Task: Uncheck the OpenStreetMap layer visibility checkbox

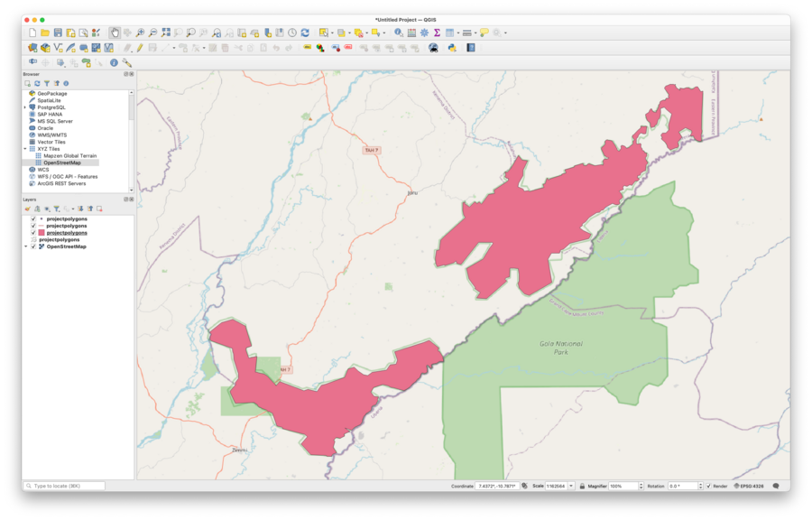Action: (33, 246)
